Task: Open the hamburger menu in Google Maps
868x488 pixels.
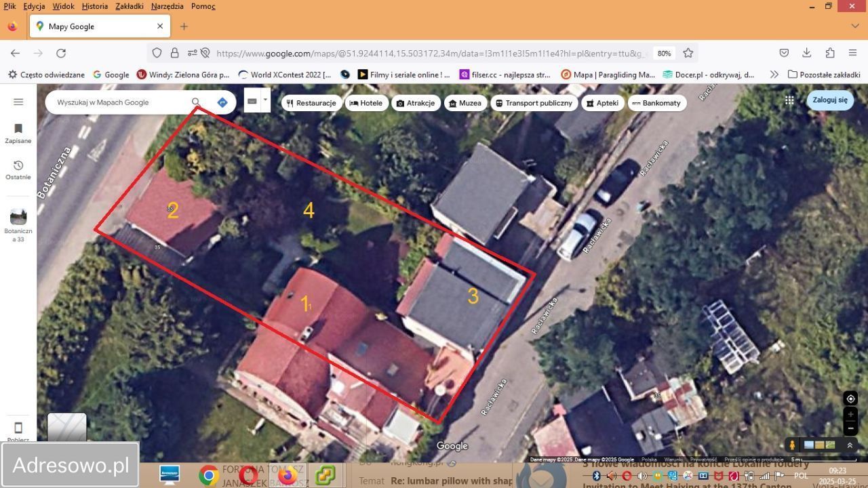Action: 18,102
